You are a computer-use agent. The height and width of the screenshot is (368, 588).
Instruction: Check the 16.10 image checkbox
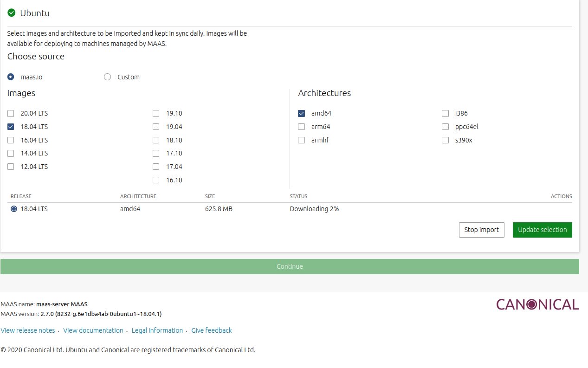point(156,180)
